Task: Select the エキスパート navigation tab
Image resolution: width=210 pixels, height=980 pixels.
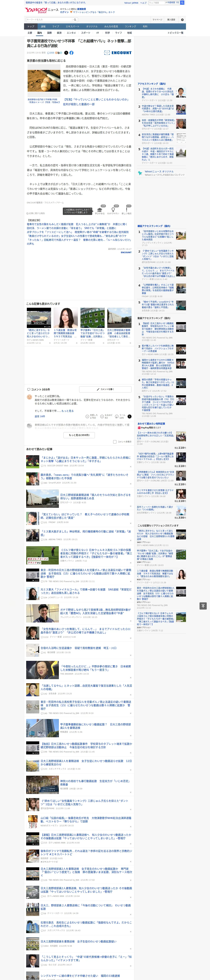Action: pos(72,27)
